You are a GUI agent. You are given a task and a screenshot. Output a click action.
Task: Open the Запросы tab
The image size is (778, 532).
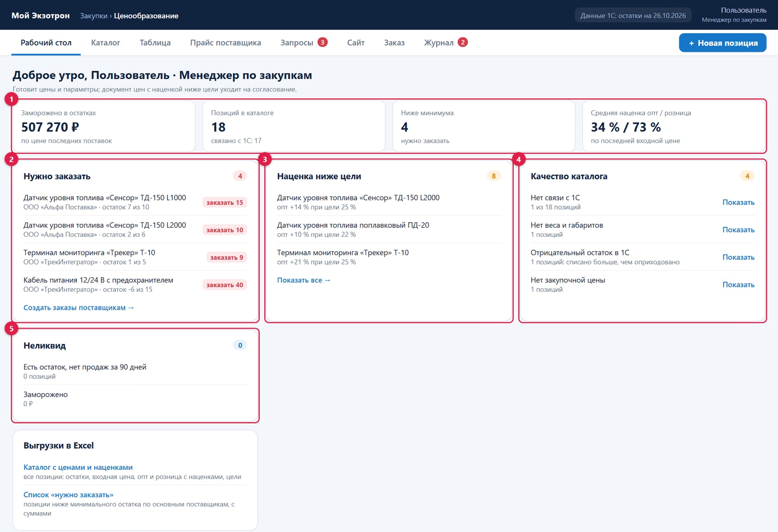(x=304, y=43)
